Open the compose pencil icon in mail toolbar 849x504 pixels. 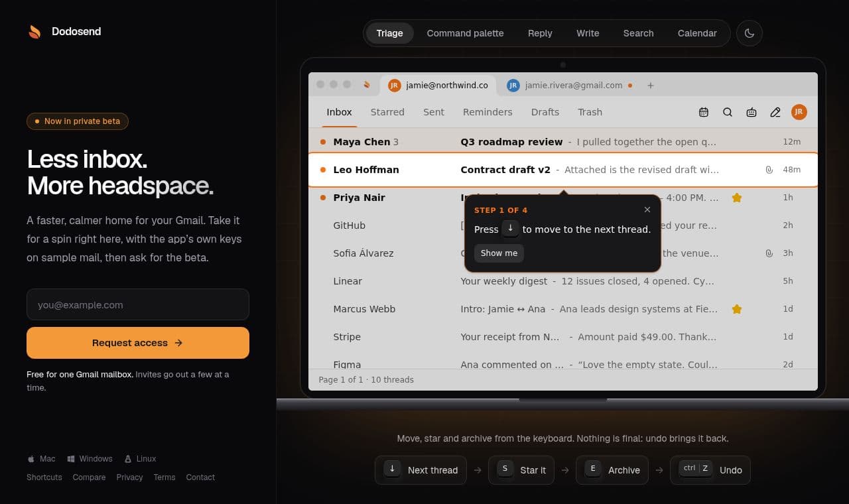pyautogui.click(x=775, y=112)
